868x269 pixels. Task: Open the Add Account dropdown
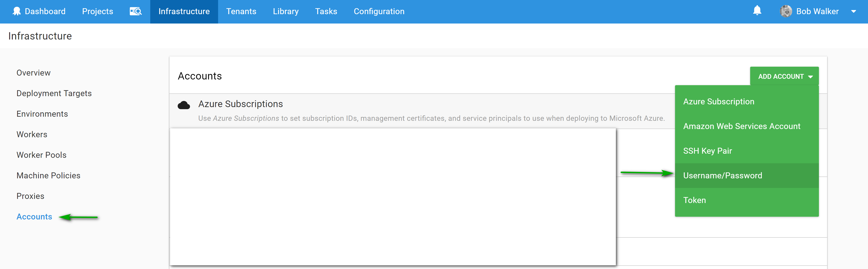click(x=784, y=76)
